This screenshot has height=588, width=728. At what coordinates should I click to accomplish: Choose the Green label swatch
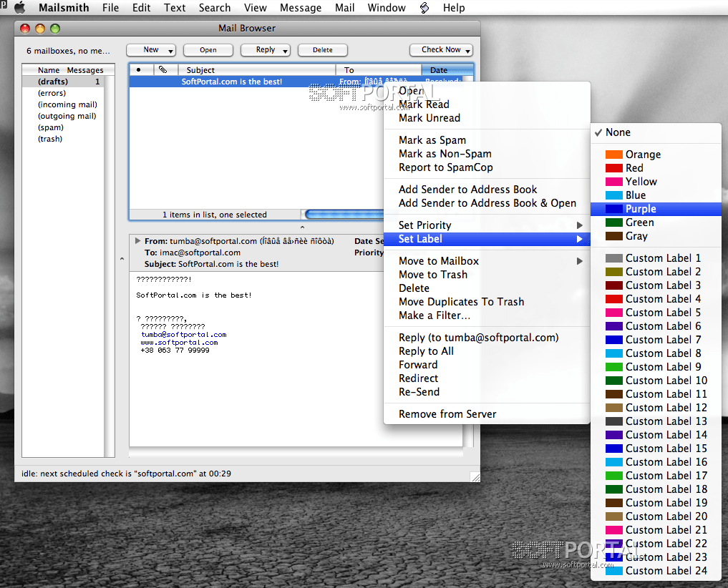click(614, 222)
